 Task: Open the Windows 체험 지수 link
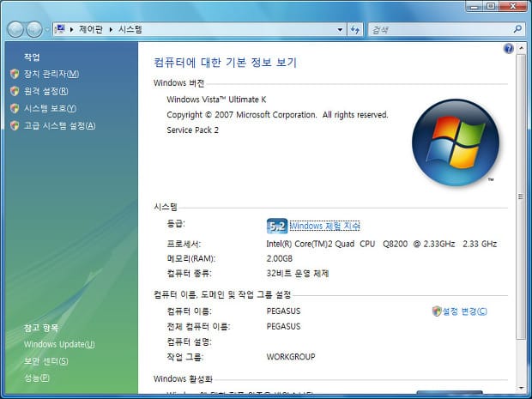pos(324,226)
